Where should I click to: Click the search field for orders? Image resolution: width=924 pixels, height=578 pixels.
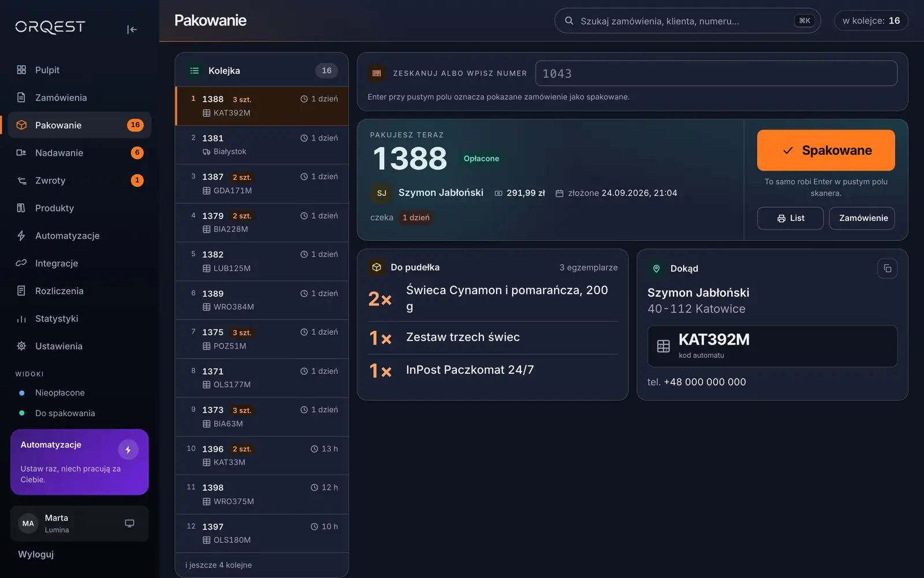pyautogui.click(x=687, y=21)
